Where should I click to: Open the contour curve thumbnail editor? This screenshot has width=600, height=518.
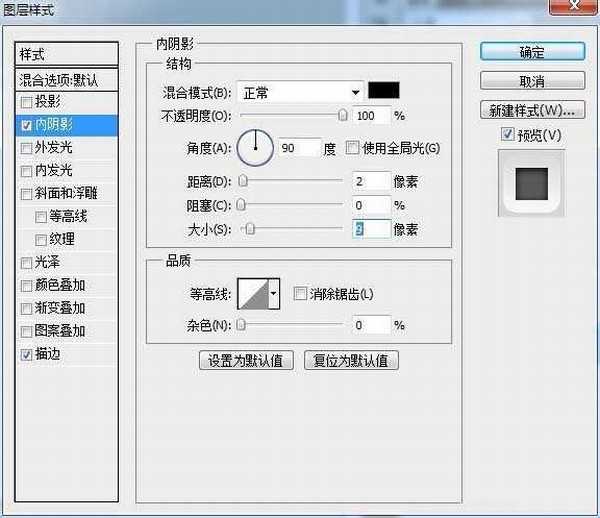click(x=253, y=293)
